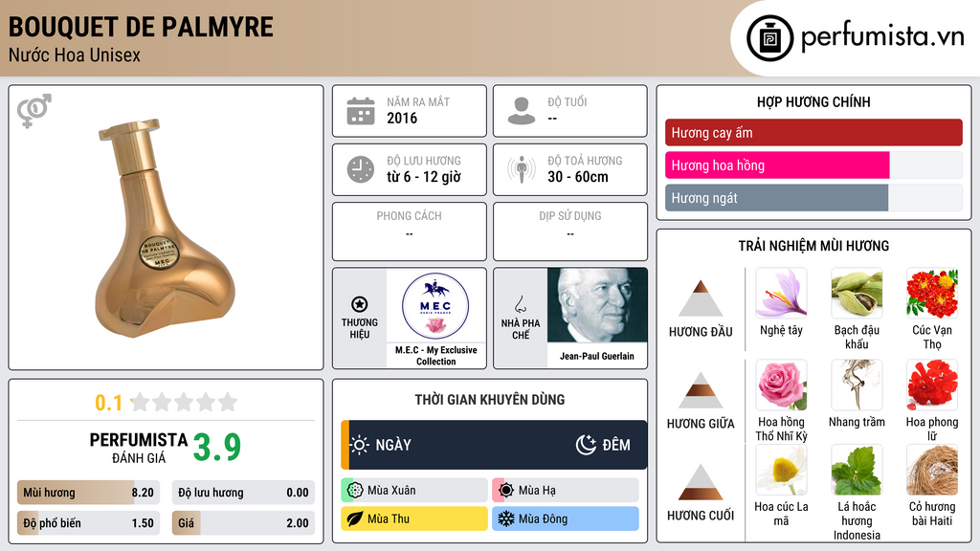Click the Thời gian khuyên dùng heading
The height and width of the screenshot is (551, 980).
[x=490, y=399]
